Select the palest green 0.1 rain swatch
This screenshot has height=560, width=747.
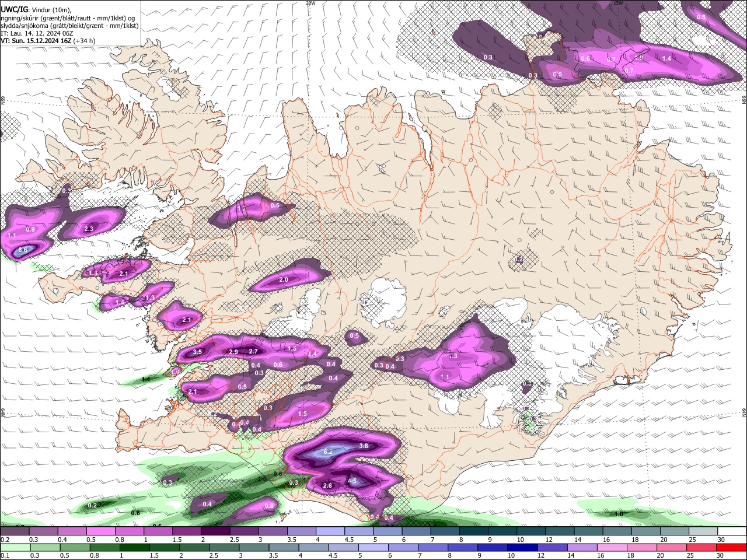15,547
